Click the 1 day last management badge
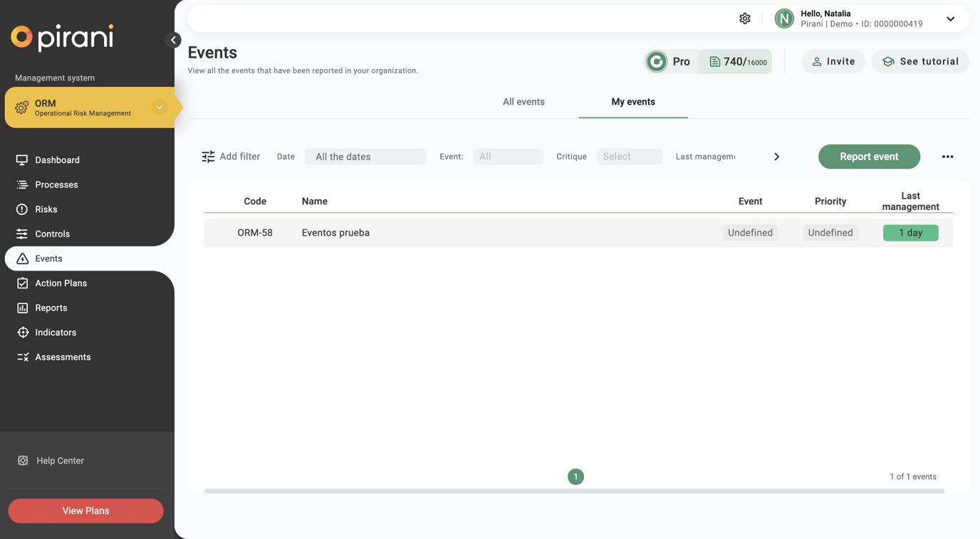Image resolution: width=980 pixels, height=539 pixels. coord(910,233)
